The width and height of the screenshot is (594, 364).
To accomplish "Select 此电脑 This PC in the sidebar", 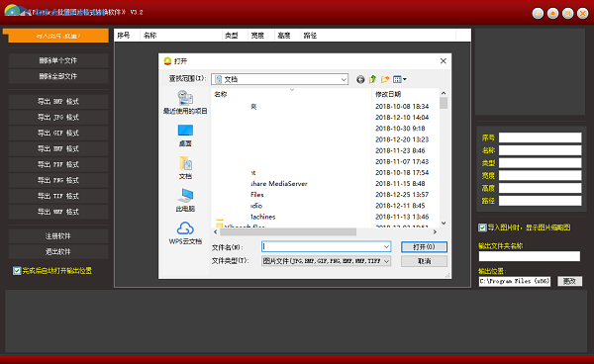I will click(185, 200).
